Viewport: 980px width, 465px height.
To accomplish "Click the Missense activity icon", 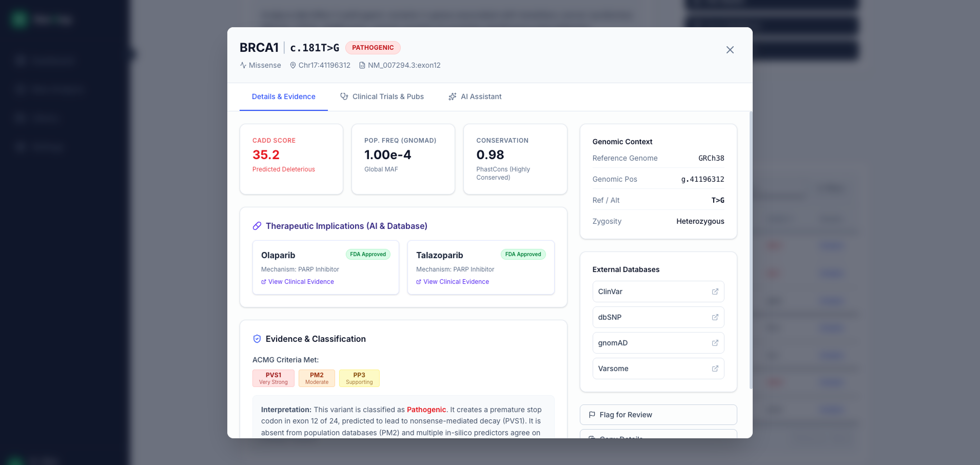I will (243, 65).
